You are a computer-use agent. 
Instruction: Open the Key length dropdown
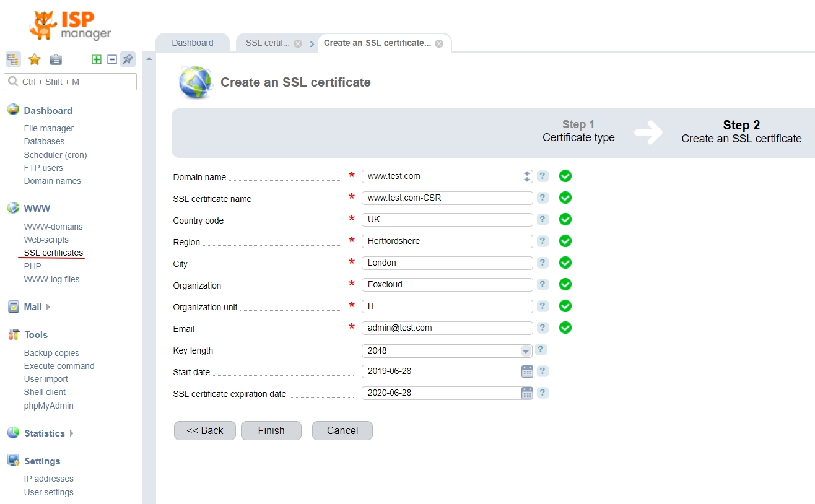[526, 351]
